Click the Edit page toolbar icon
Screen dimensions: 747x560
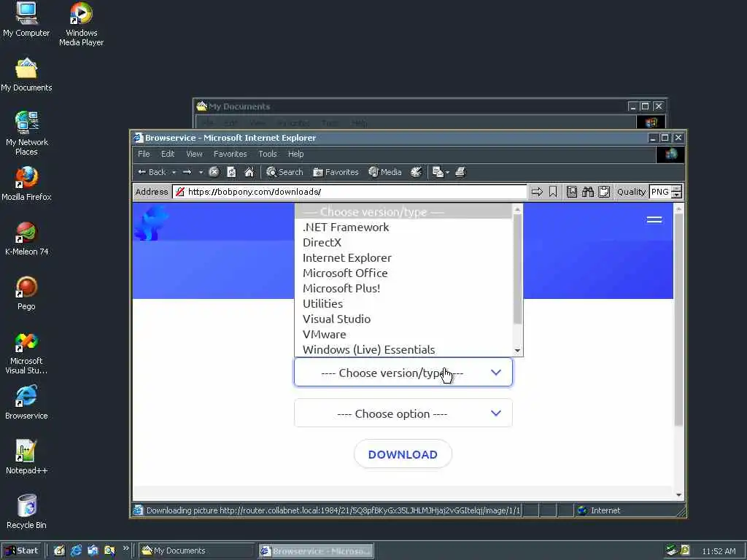tap(438, 172)
